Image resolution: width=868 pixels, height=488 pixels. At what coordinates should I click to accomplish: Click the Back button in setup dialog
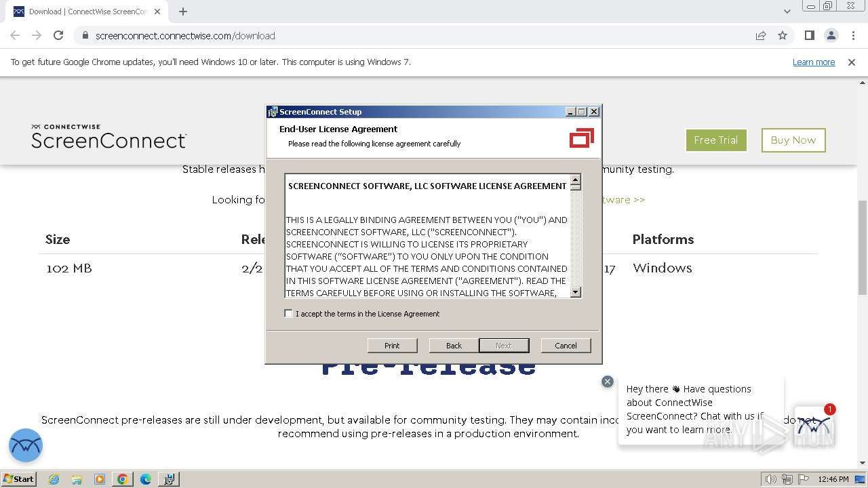[x=454, y=346]
